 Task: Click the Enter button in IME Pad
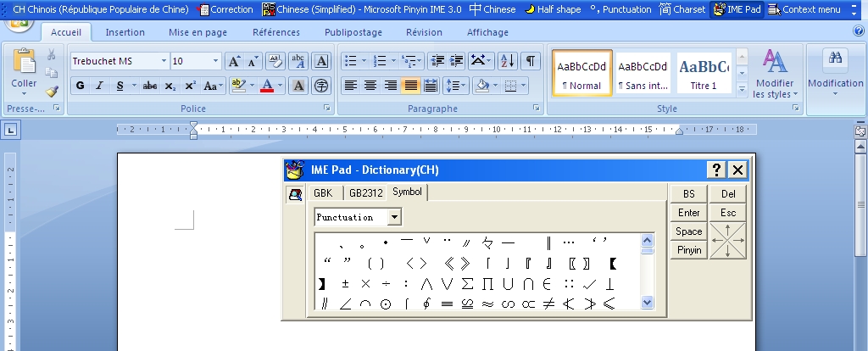point(688,213)
